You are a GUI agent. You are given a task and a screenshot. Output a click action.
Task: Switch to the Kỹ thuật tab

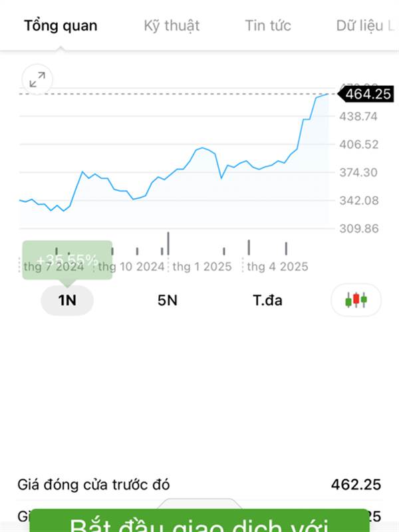172,26
